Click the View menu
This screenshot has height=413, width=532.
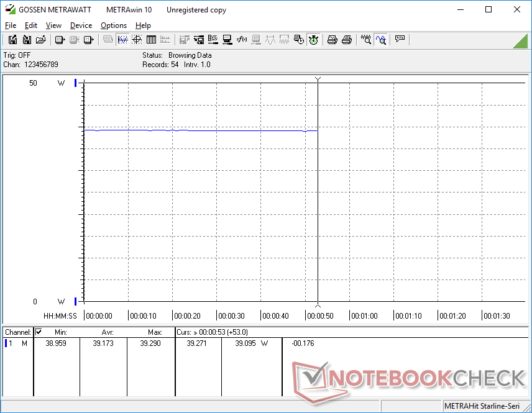(x=53, y=25)
